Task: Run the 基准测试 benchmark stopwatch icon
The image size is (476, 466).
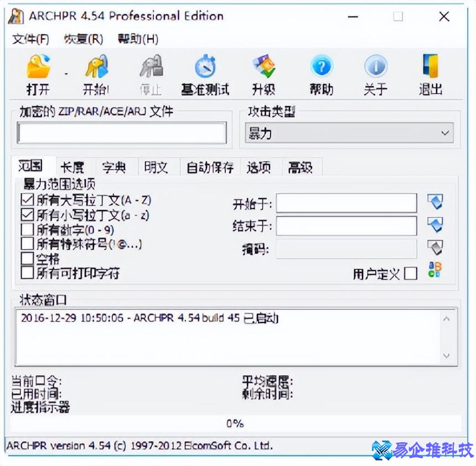Action: tap(205, 68)
